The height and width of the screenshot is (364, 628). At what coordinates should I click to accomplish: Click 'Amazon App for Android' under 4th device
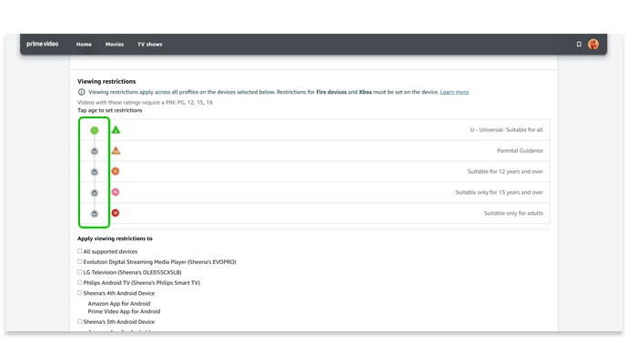click(119, 304)
